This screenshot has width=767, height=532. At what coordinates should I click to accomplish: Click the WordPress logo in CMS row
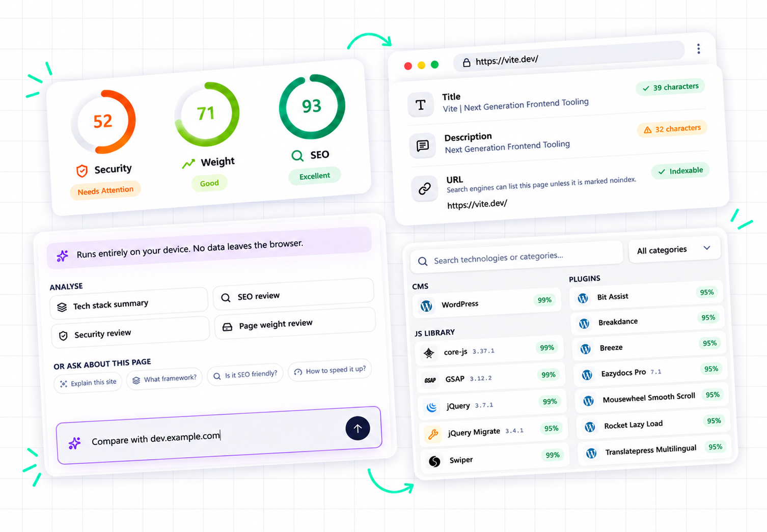tap(426, 306)
